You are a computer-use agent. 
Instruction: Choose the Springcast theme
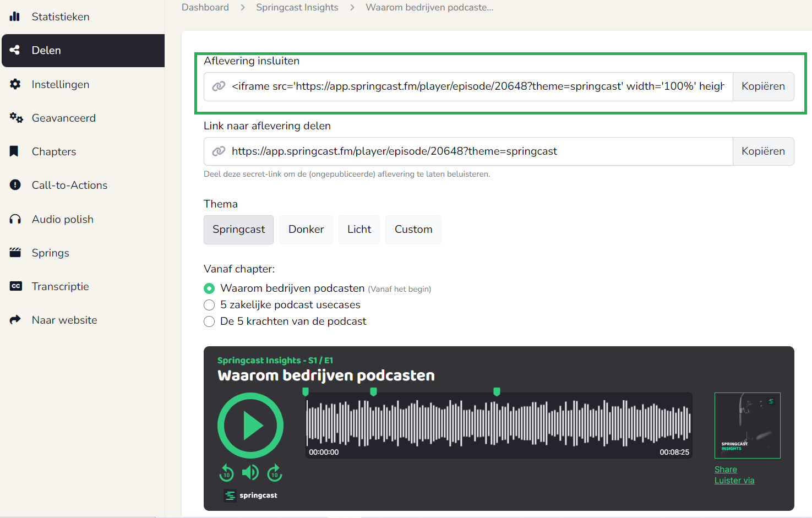click(239, 230)
